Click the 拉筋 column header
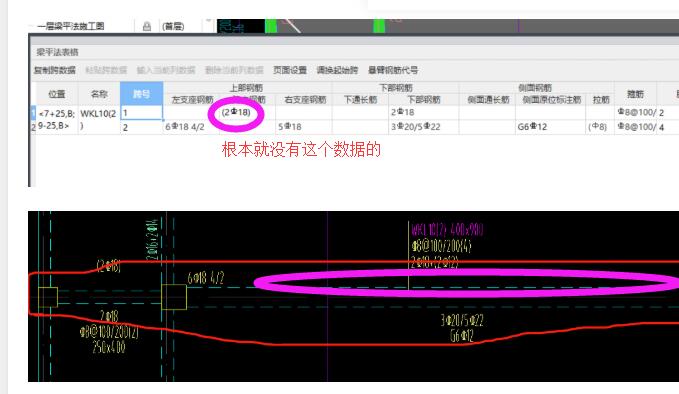Image resolution: width=679 pixels, height=394 pixels. tap(600, 100)
